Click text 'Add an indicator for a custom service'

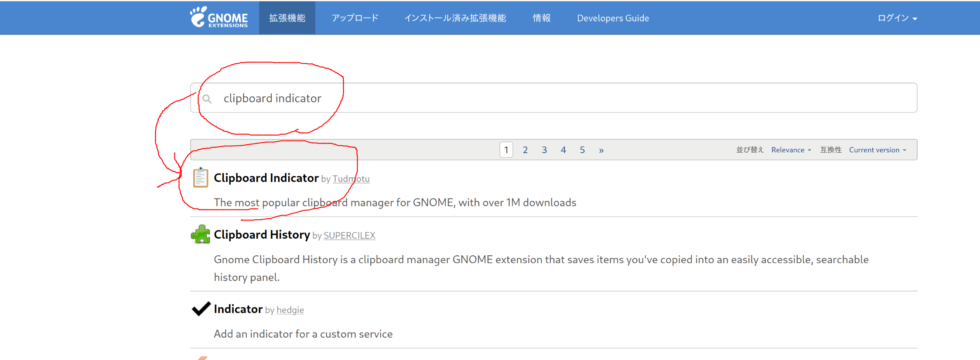[x=303, y=334]
